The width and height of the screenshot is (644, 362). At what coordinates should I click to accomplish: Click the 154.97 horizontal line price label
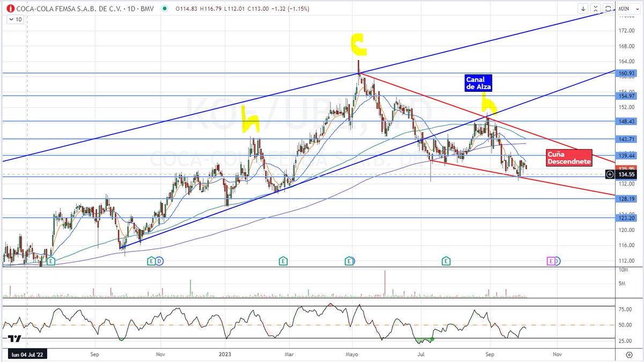[627, 96]
